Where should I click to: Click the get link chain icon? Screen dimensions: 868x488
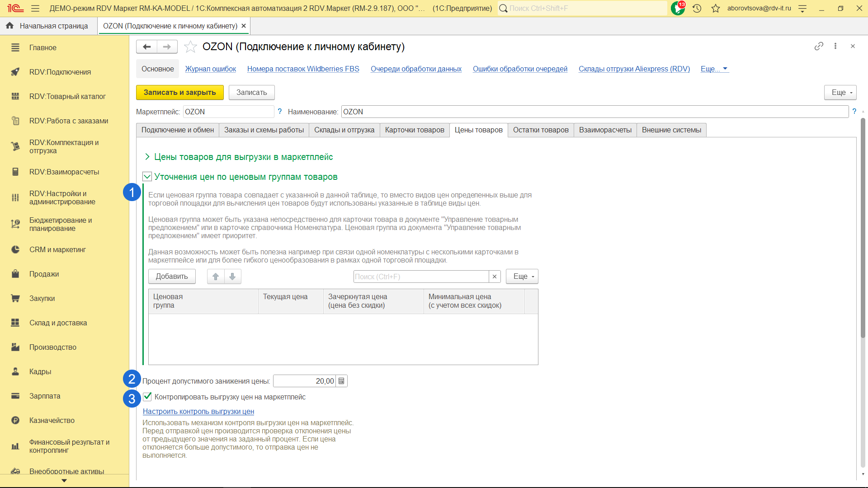[819, 46]
